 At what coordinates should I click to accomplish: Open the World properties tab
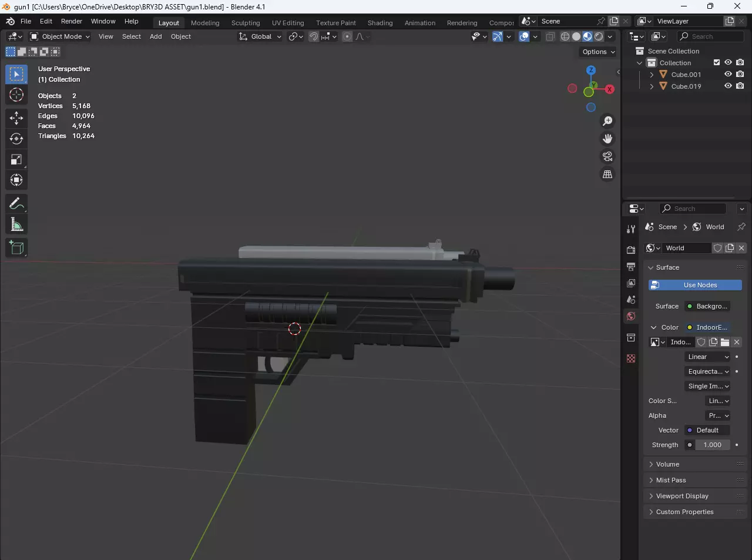coord(631,316)
